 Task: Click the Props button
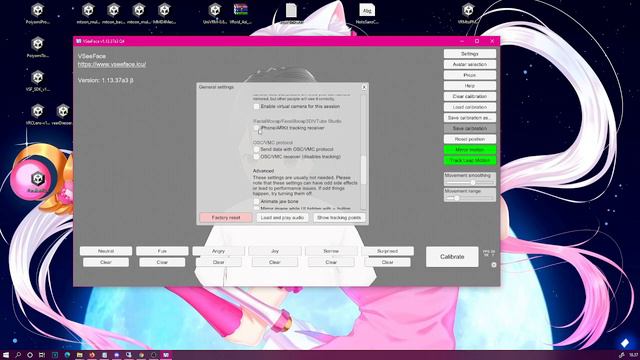pyautogui.click(x=470, y=75)
